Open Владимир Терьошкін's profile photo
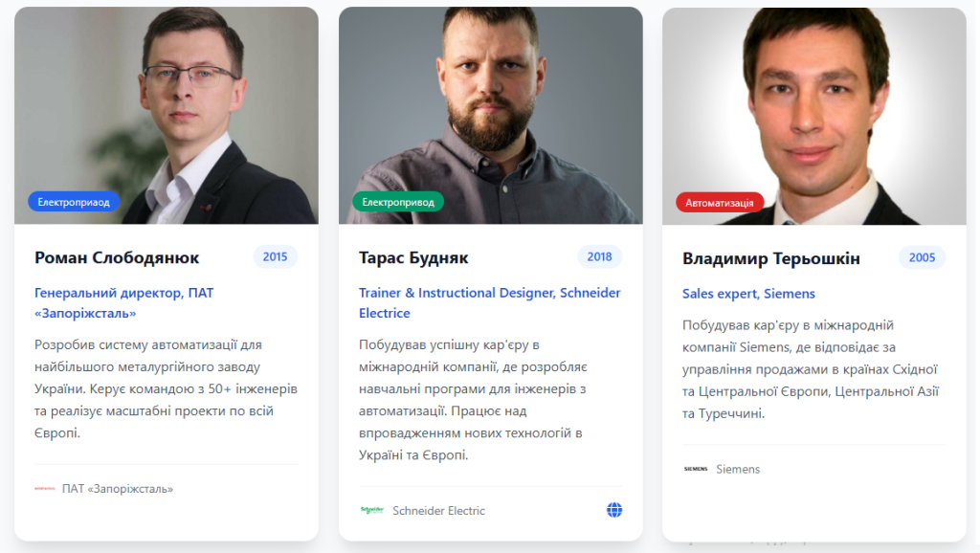Viewport: 980px width, 553px height. click(814, 116)
